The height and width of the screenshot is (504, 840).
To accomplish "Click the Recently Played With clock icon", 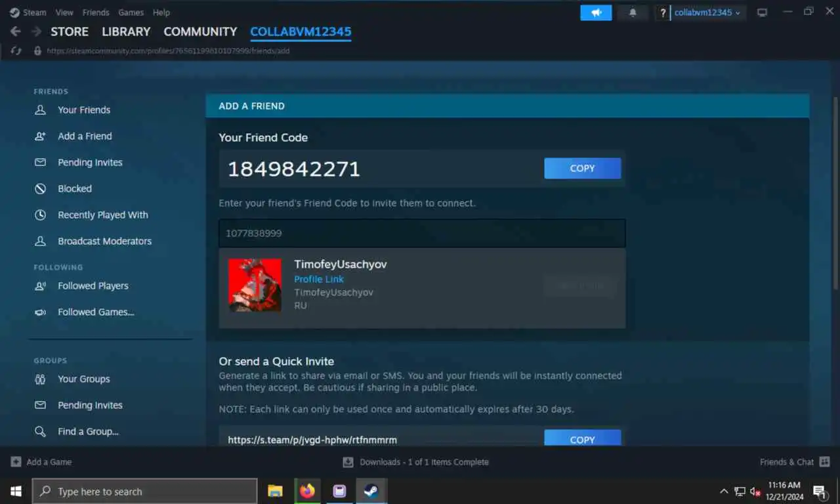I will point(41,215).
